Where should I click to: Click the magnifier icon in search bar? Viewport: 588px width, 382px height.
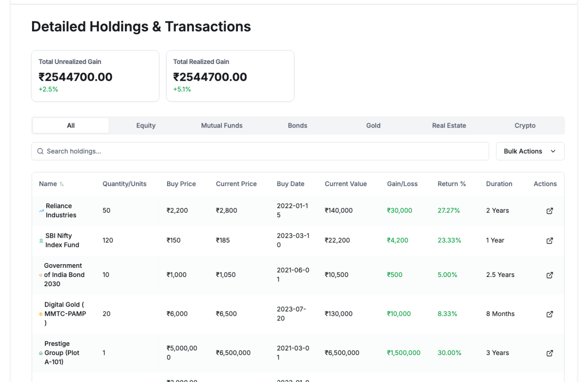click(40, 151)
